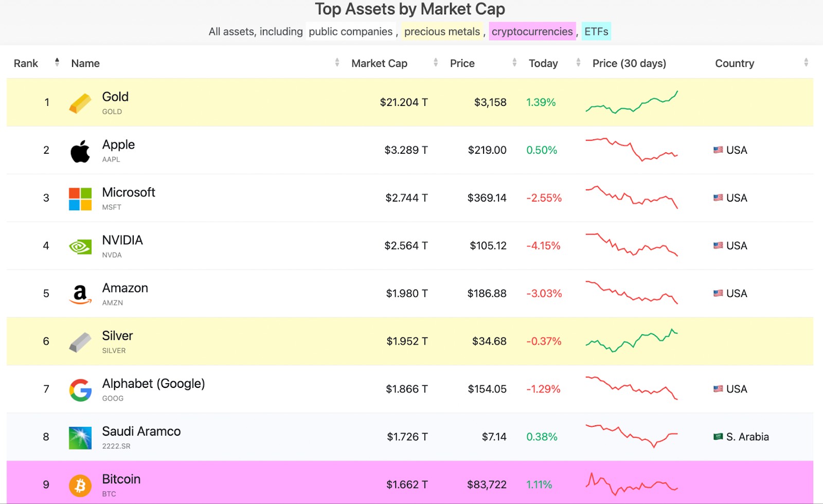
Task: Click the Silver bar icon
Action: click(80, 342)
